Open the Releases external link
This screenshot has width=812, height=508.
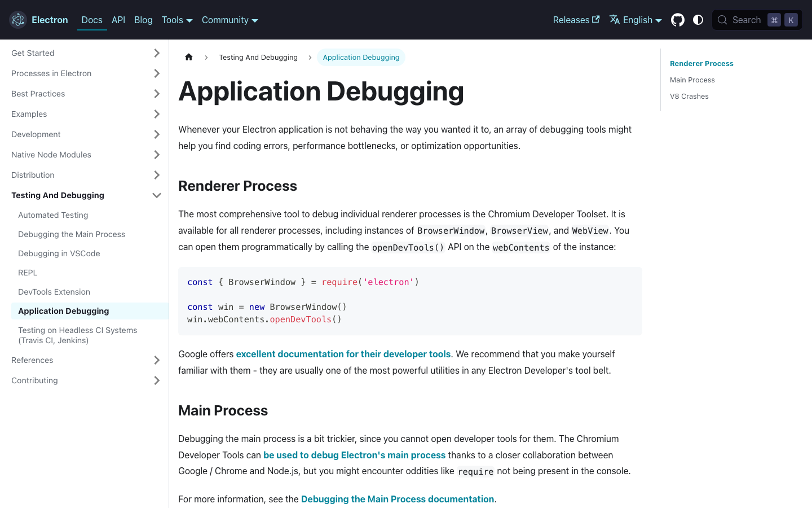[576, 20]
